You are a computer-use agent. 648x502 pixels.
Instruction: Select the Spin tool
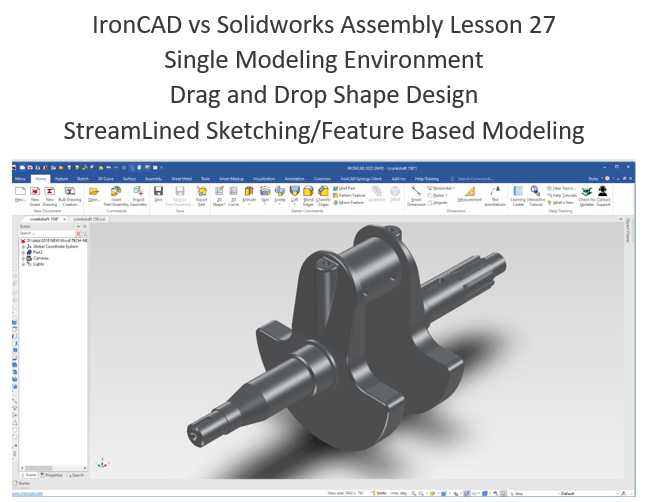pos(265,191)
